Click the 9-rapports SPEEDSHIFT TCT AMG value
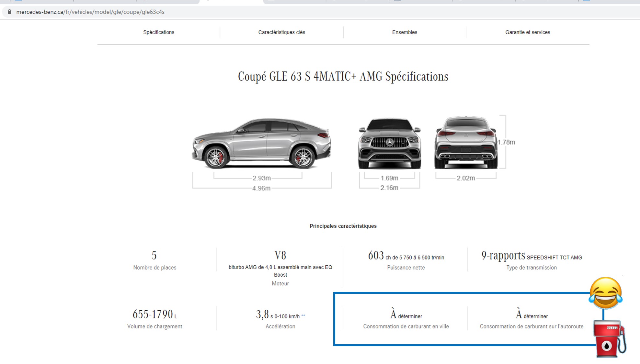Screen dimensions: 640x364 pos(531,256)
